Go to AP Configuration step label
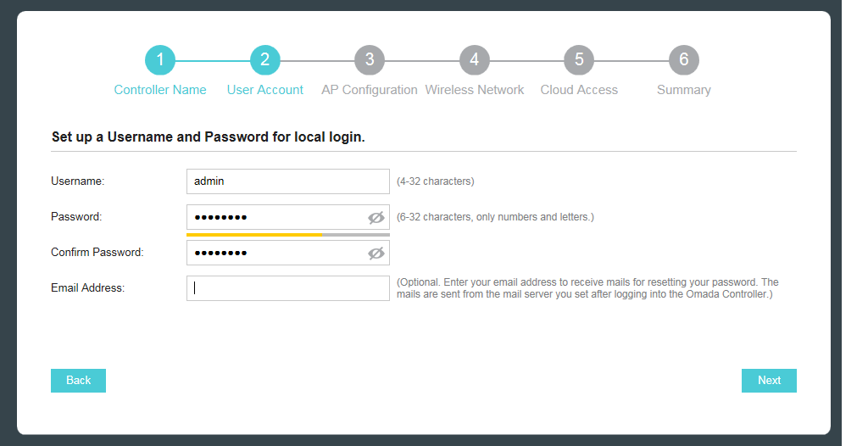 tap(370, 90)
